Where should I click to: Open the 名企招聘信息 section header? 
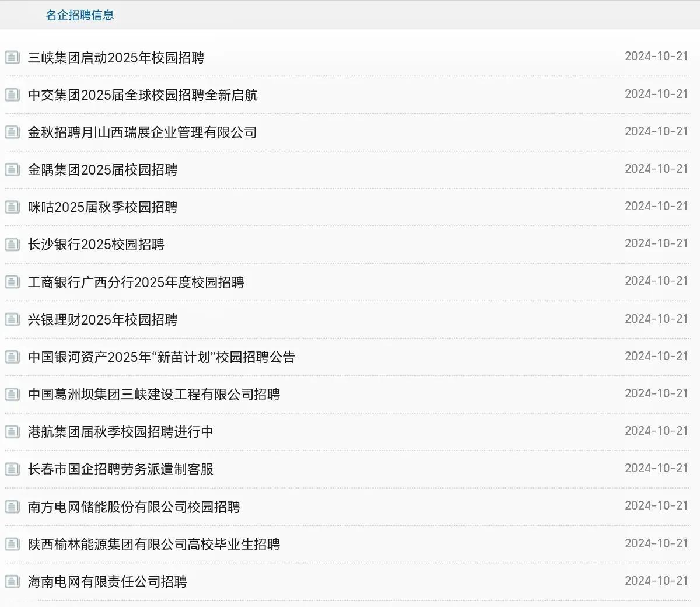click(x=80, y=15)
